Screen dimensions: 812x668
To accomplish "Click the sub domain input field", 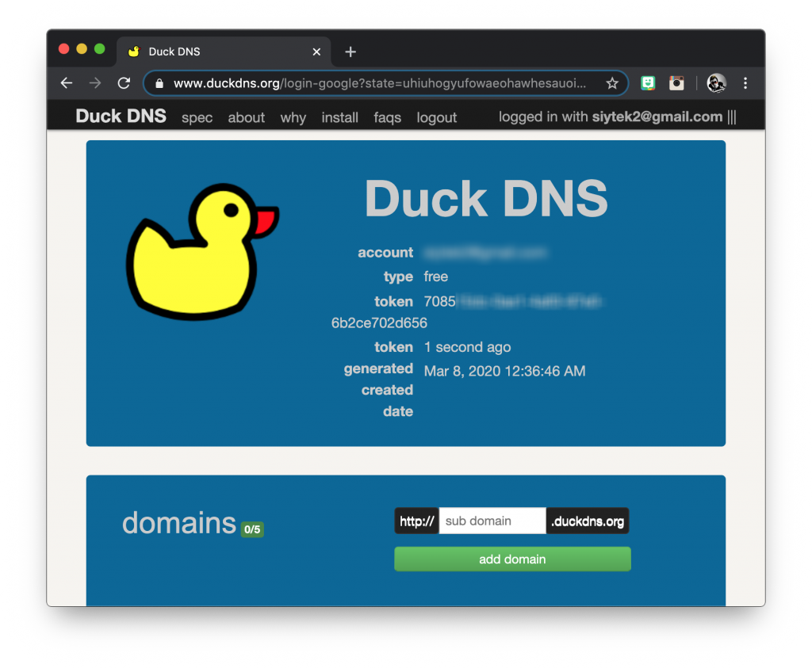I will (492, 521).
